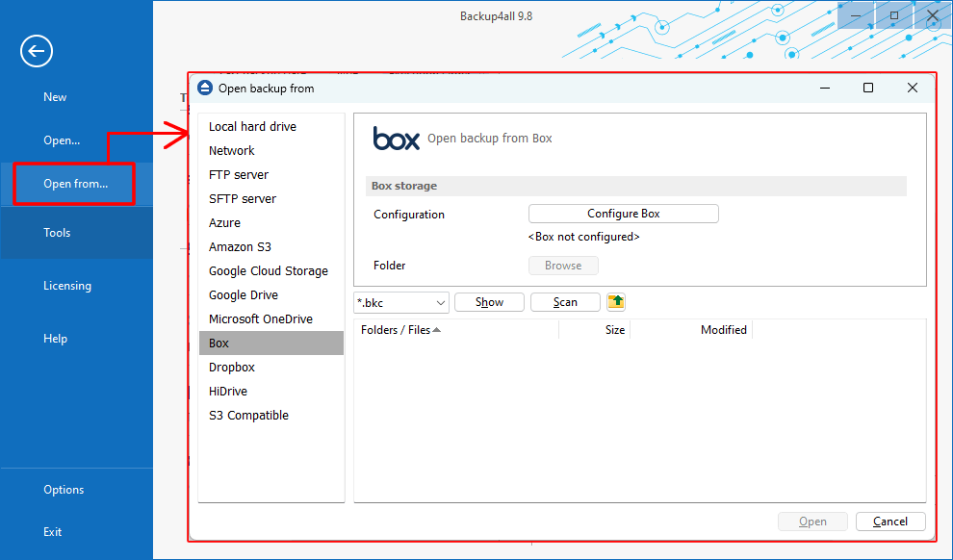Select the S3 Compatible storage entry

coord(248,415)
